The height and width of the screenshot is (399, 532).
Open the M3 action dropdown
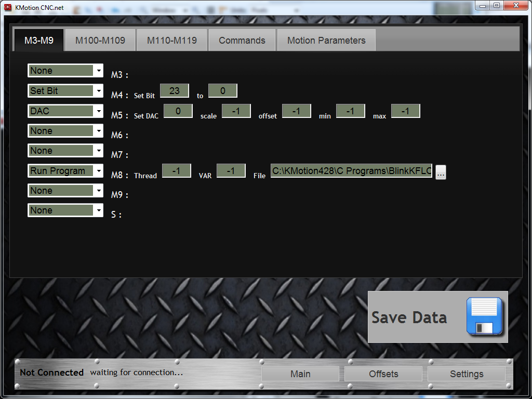coord(98,71)
